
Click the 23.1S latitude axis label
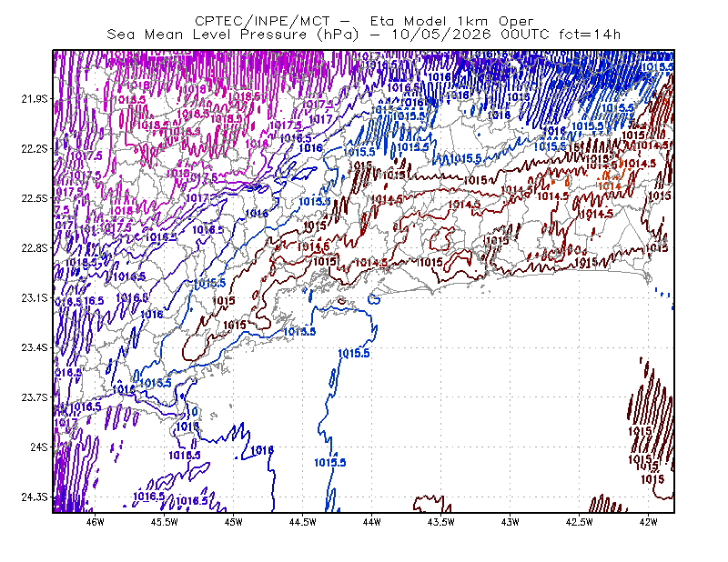pyautogui.click(x=34, y=298)
